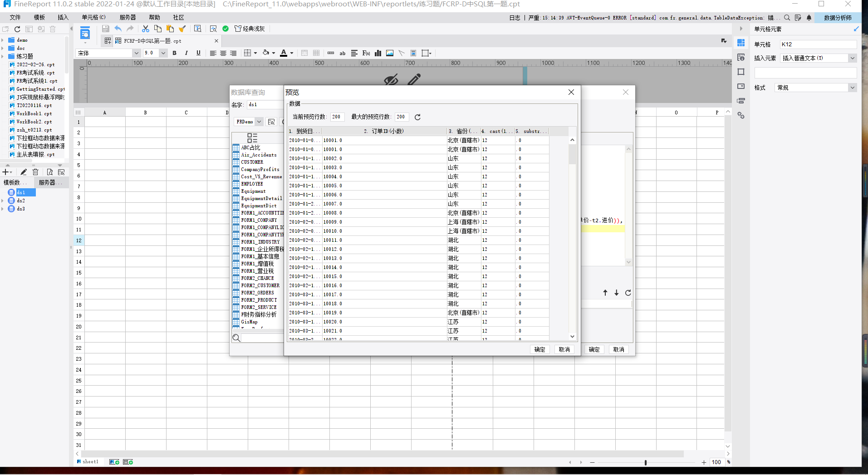Click the fill color bucket swatch
Screen dimensions: 868x475
coord(266,53)
